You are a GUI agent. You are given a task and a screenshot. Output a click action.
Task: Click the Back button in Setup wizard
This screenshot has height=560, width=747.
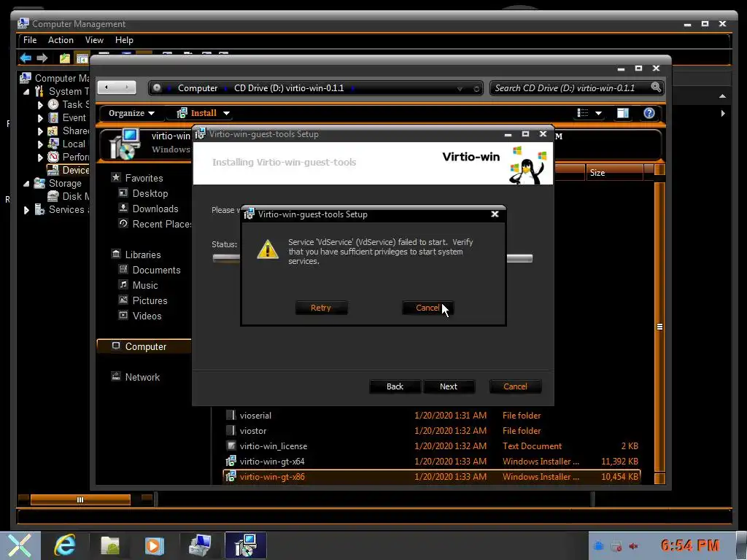(x=395, y=386)
